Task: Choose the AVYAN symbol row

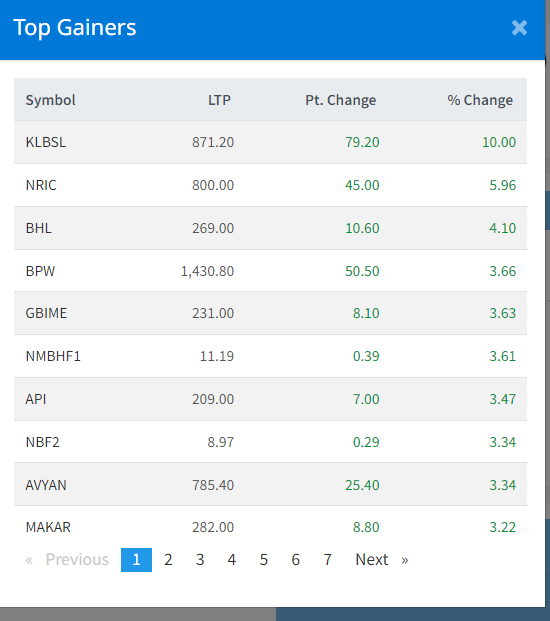Action: pyautogui.click(x=270, y=485)
